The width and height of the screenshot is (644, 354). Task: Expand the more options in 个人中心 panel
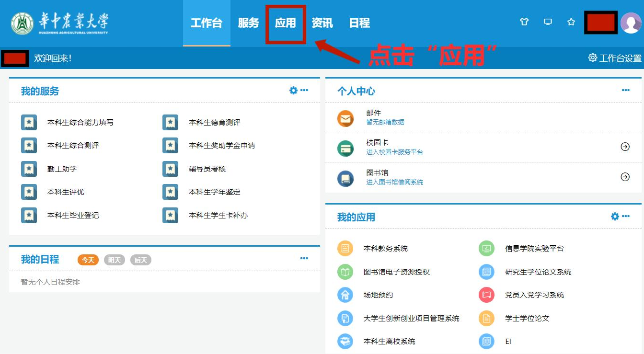point(626,91)
